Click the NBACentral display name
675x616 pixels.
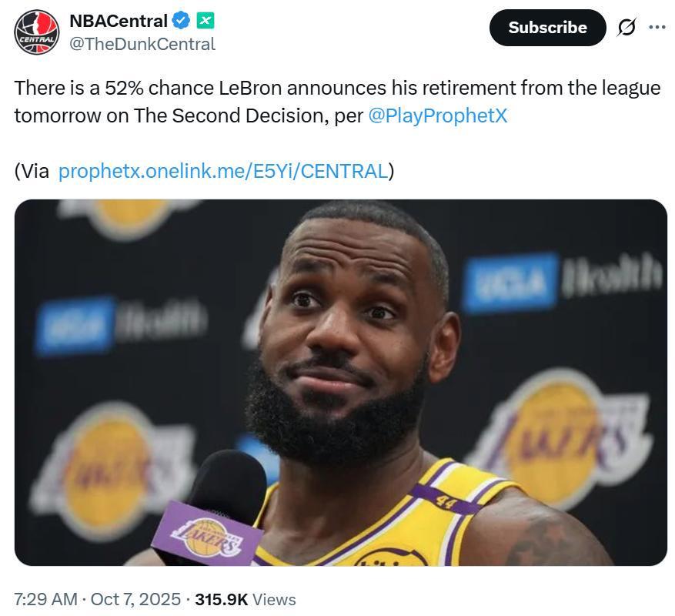coord(118,20)
